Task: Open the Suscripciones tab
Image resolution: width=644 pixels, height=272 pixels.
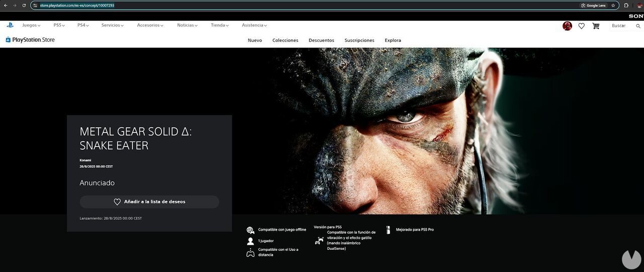Action: coord(359,40)
